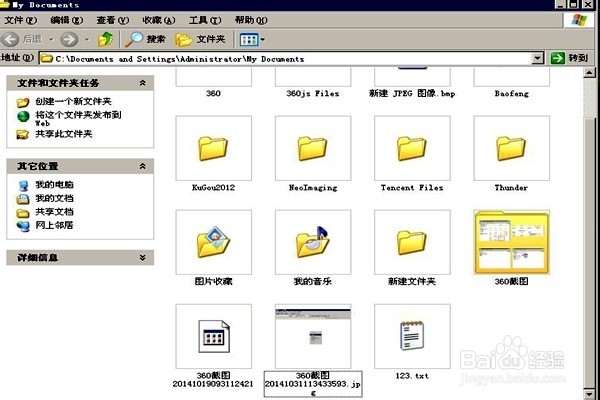Select the 360截图20141019093112421 image file
Screen dimensions: 600x400
click(214, 336)
